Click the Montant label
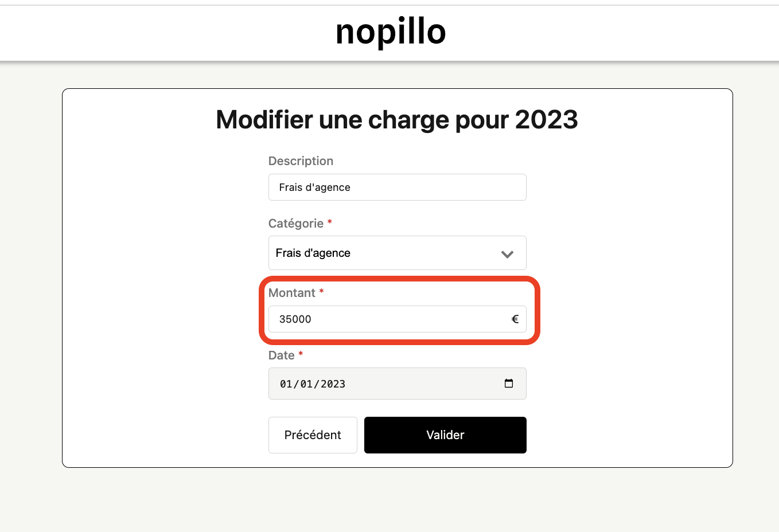 tap(292, 293)
